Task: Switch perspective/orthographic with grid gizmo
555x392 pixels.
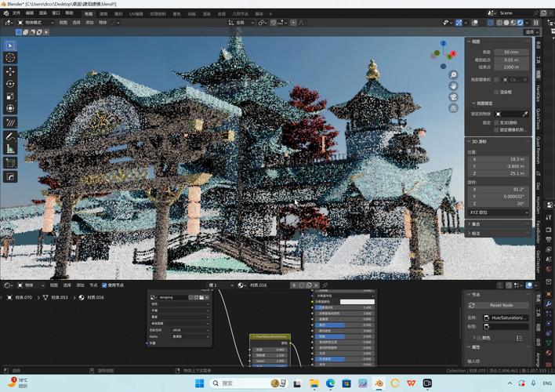Action: pyautogui.click(x=453, y=108)
